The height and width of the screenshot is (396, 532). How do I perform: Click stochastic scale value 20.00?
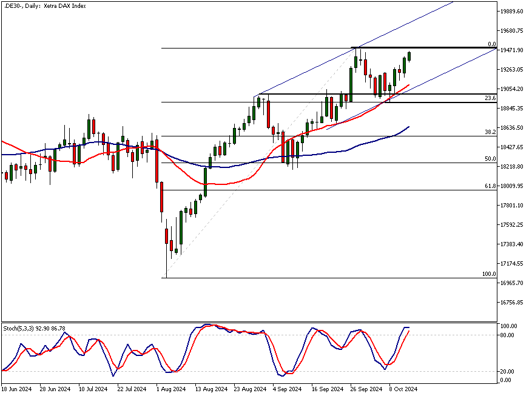click(508, 371)
